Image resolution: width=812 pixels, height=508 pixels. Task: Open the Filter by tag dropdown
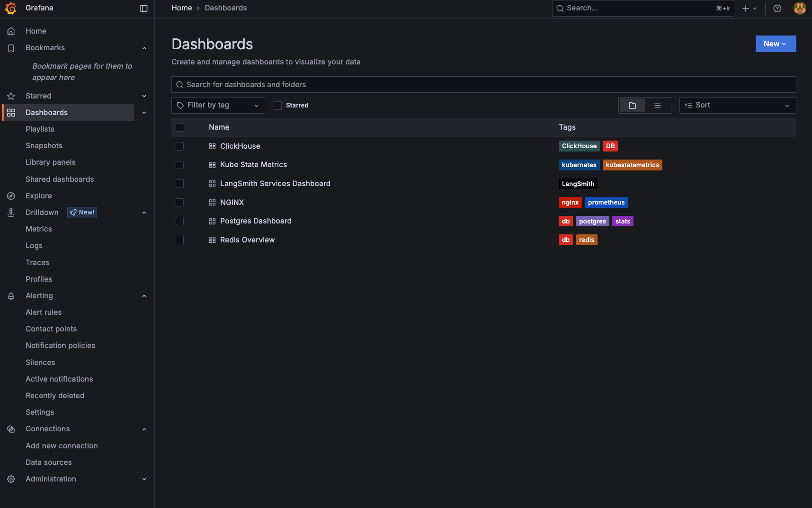point(218,106)
